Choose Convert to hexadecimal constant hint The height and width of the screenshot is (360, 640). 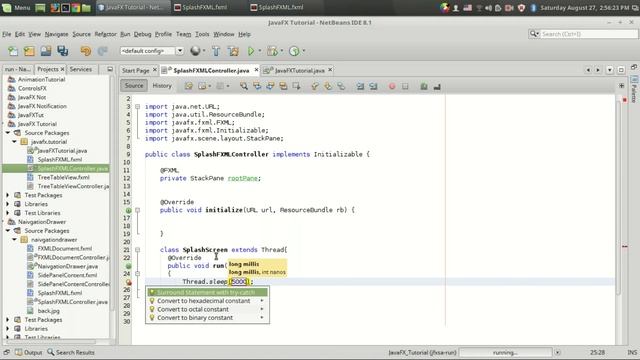tap(207, 301)
